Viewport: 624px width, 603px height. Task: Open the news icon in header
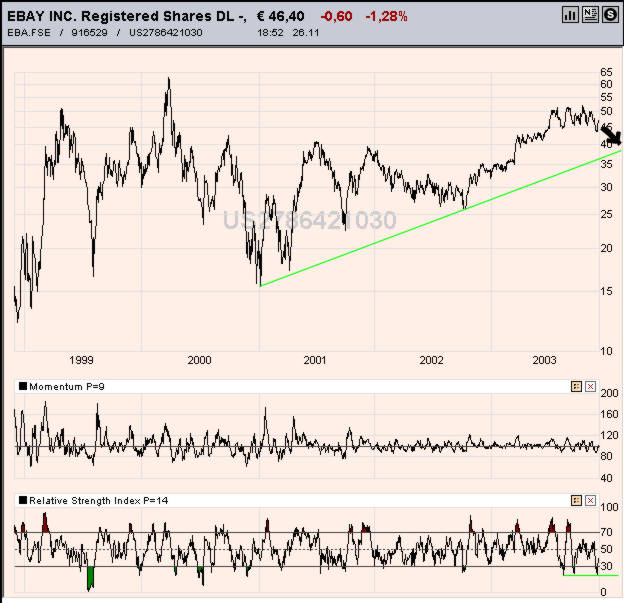(x=590, y=15)
